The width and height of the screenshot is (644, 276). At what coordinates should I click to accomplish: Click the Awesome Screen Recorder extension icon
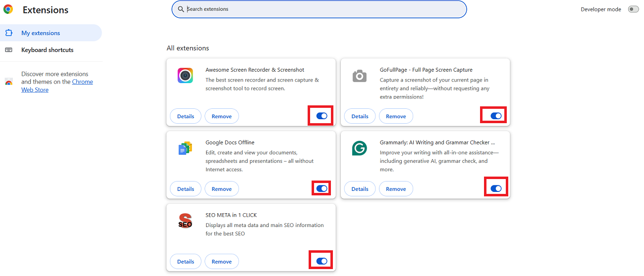tap(185, 76)
